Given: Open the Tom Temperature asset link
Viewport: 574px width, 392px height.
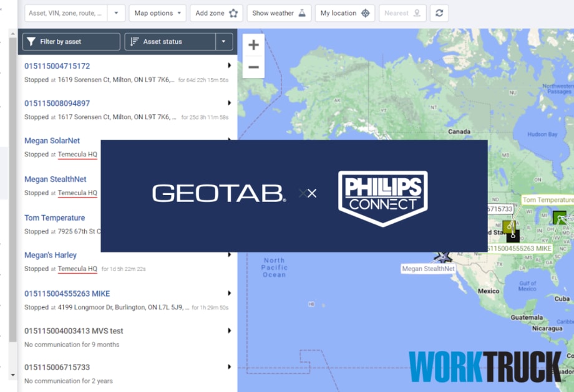Looking at the screenshot, I should [54, 218].
